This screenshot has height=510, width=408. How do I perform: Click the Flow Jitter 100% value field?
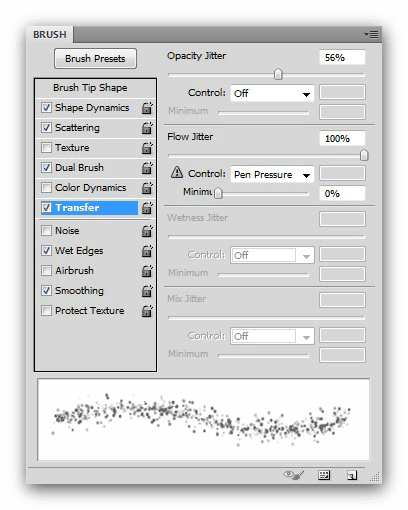click(x=342, y=139)
